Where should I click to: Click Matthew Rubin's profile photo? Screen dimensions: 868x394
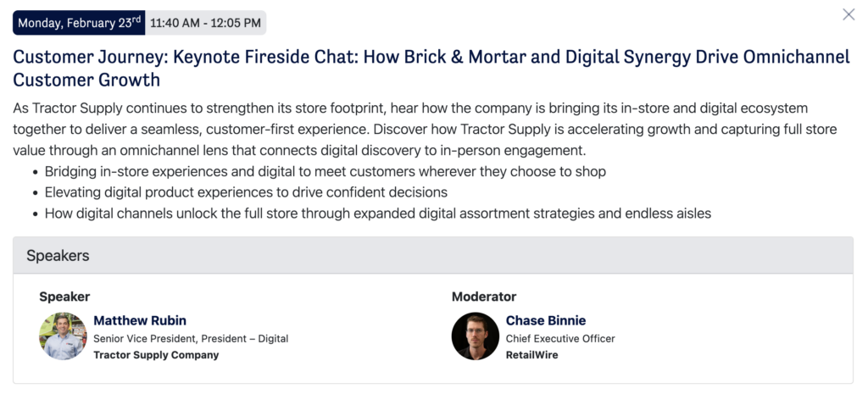click(x=63, y=336)
